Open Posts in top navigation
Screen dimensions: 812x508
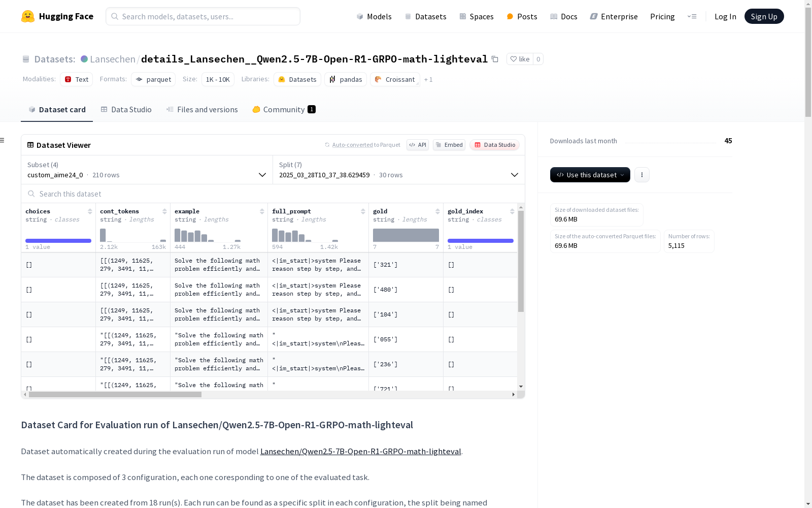point(522,16)
